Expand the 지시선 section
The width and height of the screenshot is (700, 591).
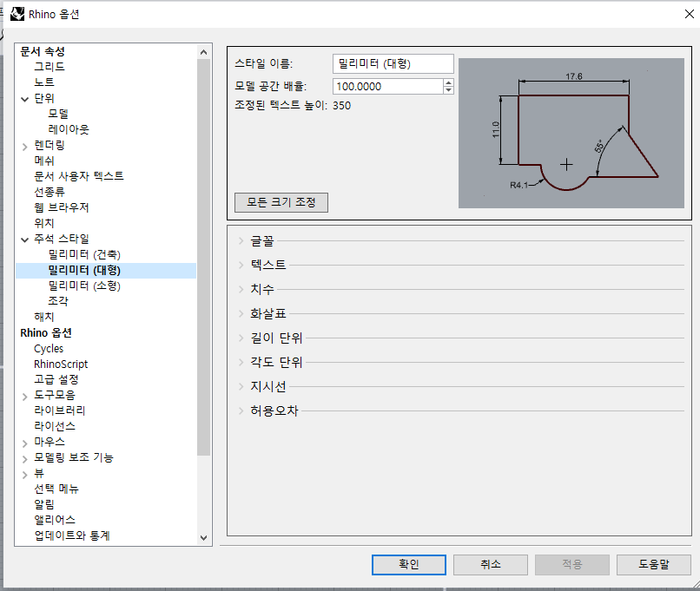coord(241,386)
